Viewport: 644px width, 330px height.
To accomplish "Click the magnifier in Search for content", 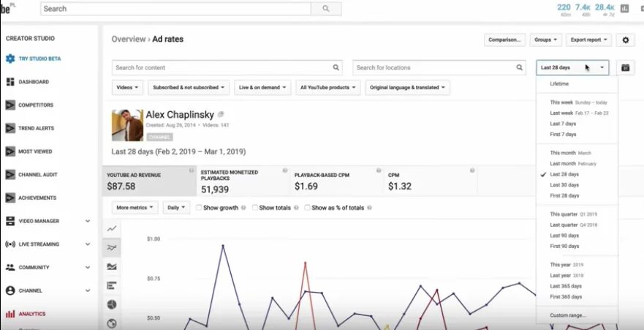I will [x=336, y=67].
